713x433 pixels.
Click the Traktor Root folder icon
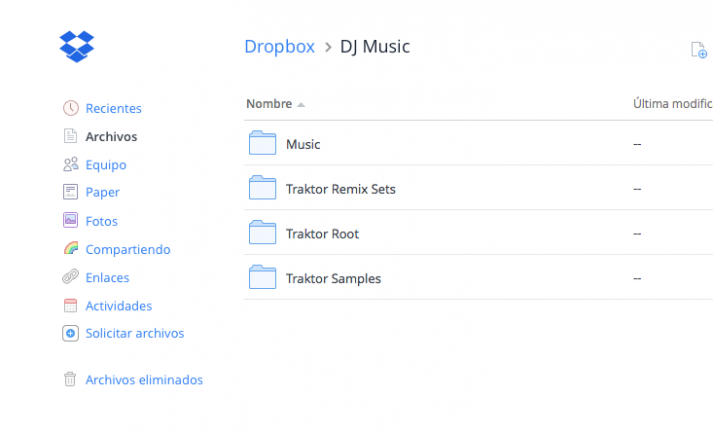coord(262,232)
